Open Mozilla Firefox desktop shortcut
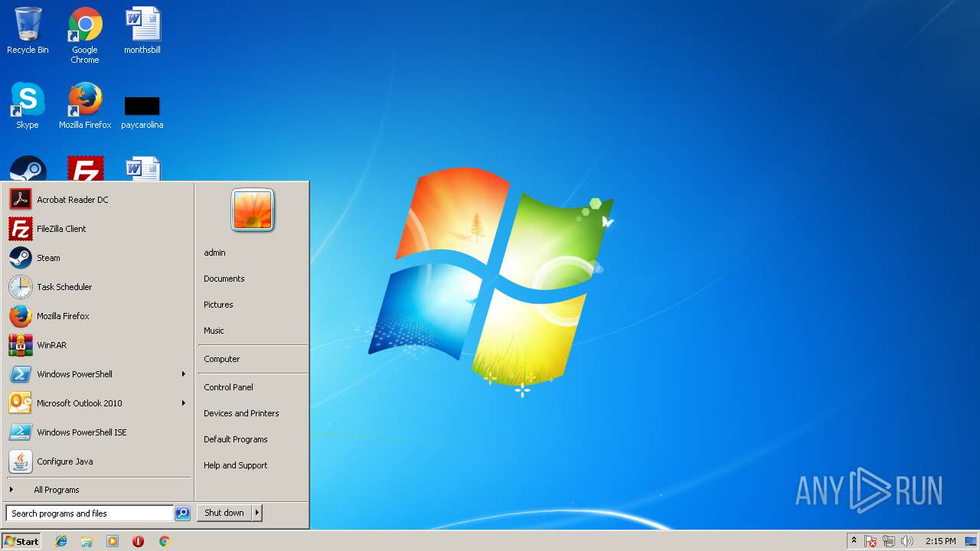The image size is (980, 551). (x=85, y=106)
